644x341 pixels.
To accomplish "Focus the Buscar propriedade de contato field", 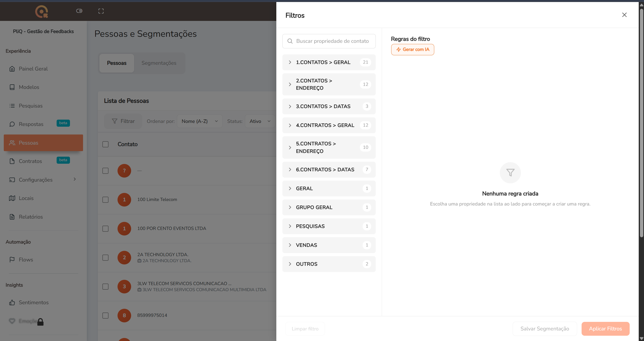I will point(329,41).
